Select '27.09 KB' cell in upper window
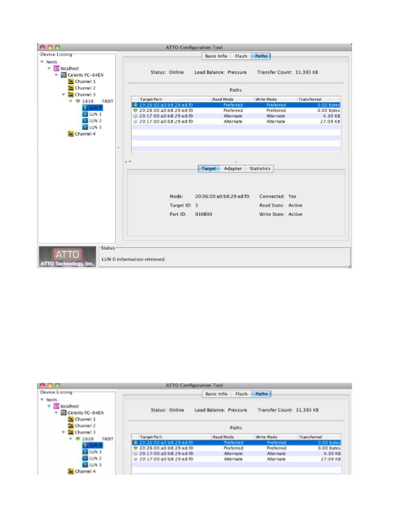This screenshot has width=411, height=532. 330,121
